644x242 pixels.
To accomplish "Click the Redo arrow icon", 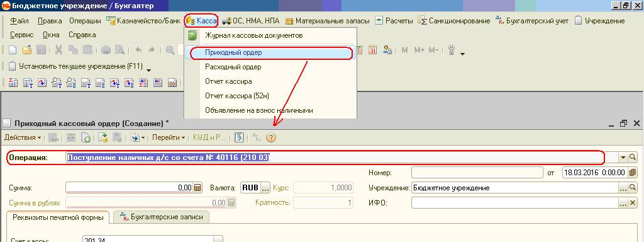I will tap(152, 50).
